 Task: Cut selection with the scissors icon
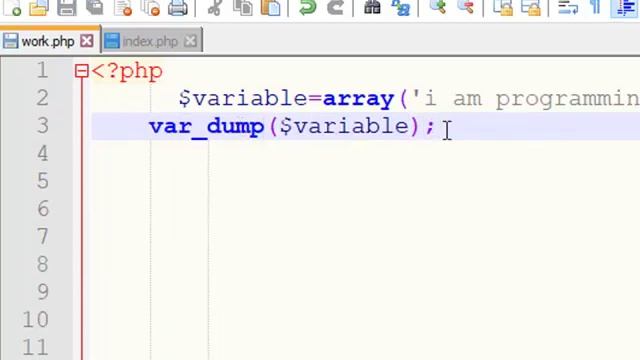215,7
